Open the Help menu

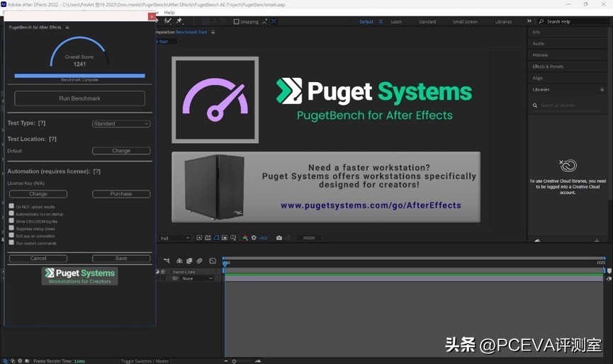169,13
